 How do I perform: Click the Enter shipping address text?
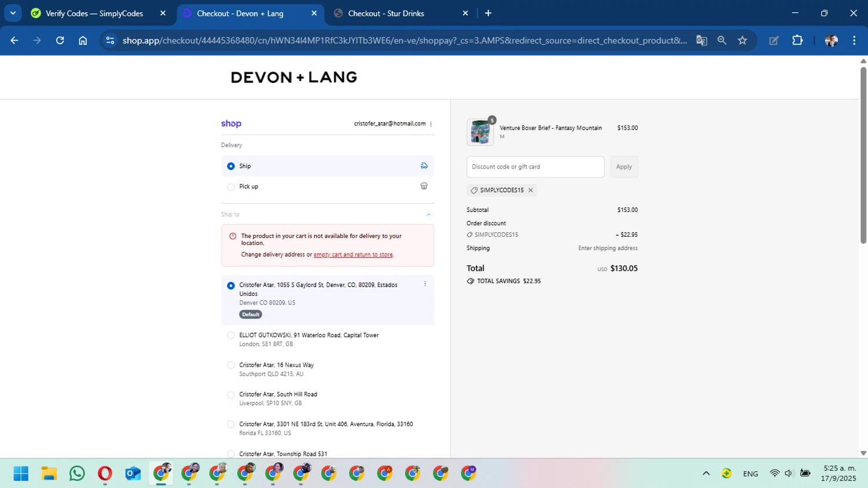coord(608,248)
